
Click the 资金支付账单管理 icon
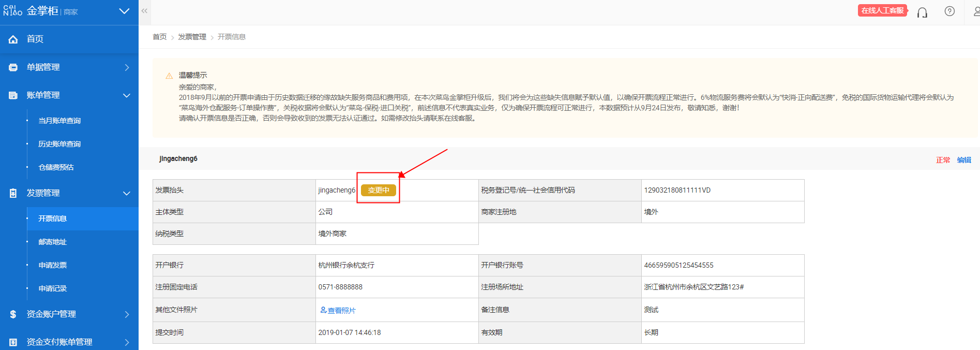coord(13,342)
